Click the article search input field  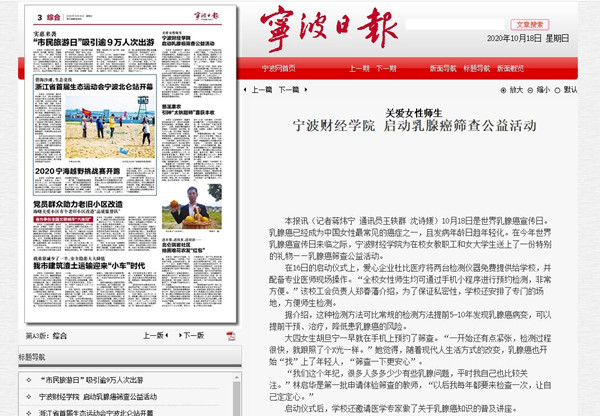(470, 23)
